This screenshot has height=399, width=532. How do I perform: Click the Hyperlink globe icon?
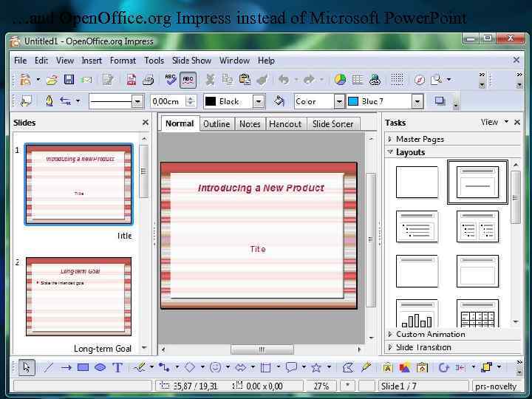coord(375,80)
